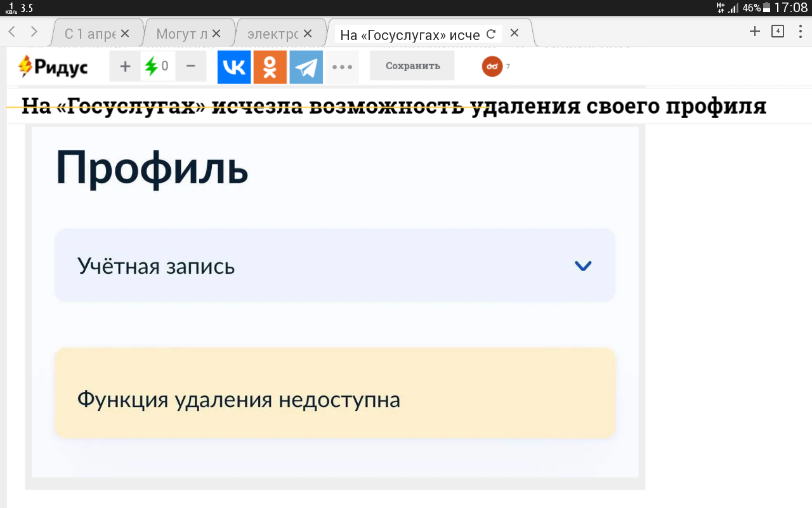Share the article to Odnoklassniki
Viewport: 812px width, 508px height.
pyautogui.click(x=270, y=67)
